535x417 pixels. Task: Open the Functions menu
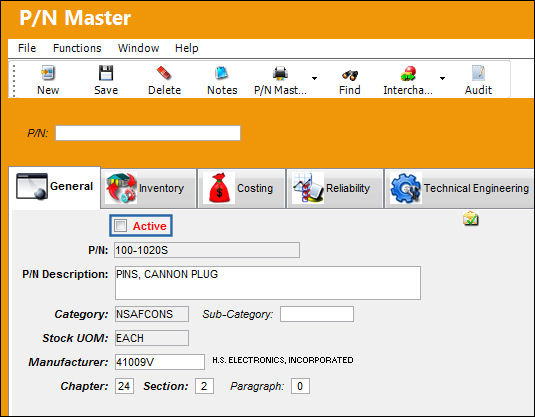pos(77,48)
